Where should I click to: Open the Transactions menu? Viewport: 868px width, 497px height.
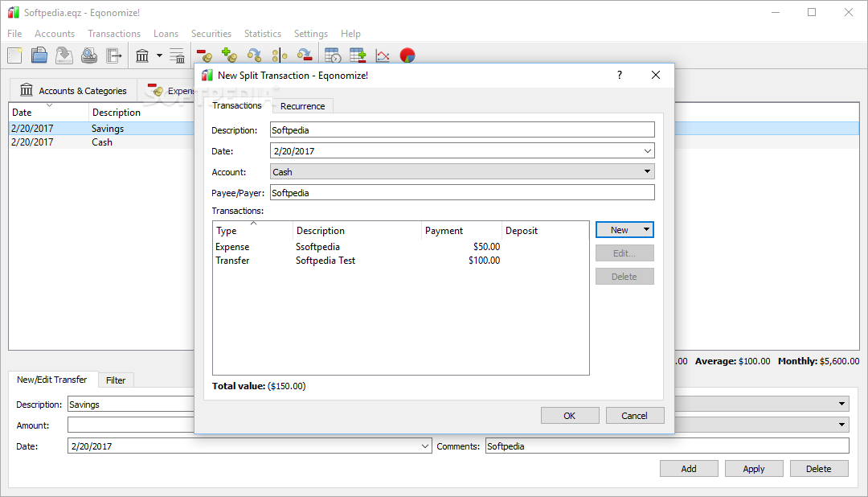coord(114,34)
